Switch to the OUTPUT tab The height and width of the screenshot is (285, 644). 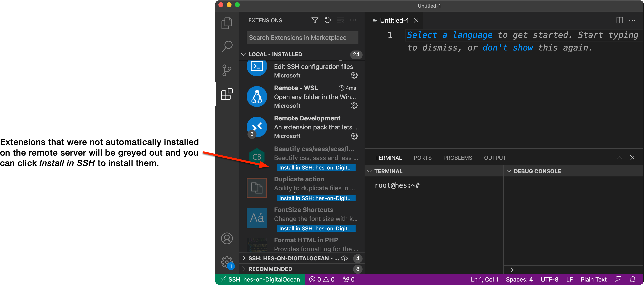[495, 158]
